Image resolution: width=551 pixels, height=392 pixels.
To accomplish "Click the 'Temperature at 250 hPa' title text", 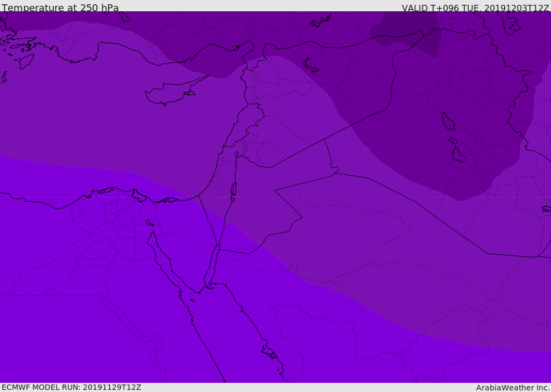I will 60,8.
